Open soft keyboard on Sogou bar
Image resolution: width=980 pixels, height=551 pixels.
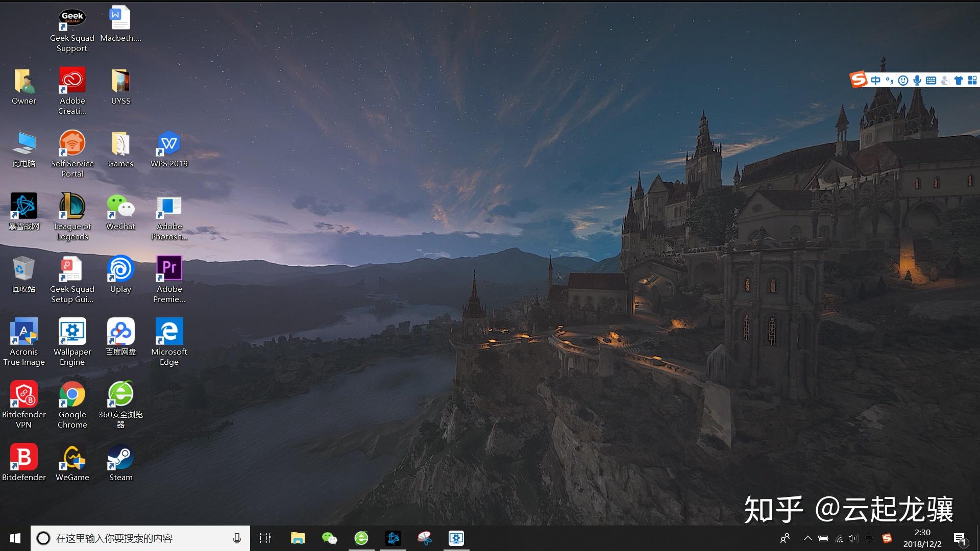click(931, 80)
